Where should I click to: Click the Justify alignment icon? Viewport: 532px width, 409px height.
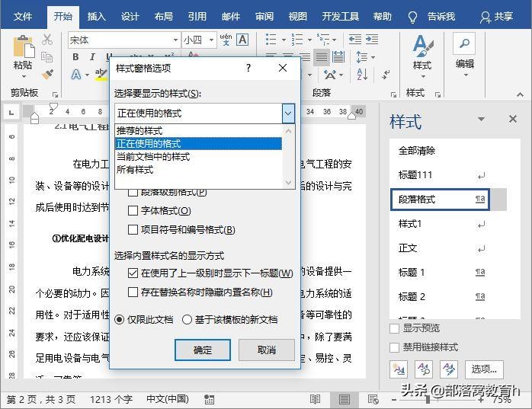point(322,57)
